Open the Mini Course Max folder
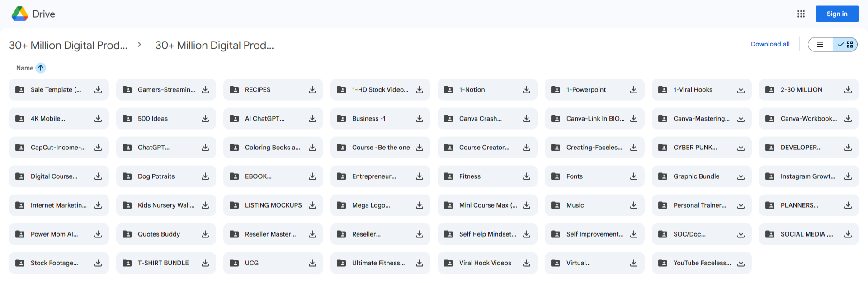Screen dimensions: 868x283 click(x=487, y=205)
